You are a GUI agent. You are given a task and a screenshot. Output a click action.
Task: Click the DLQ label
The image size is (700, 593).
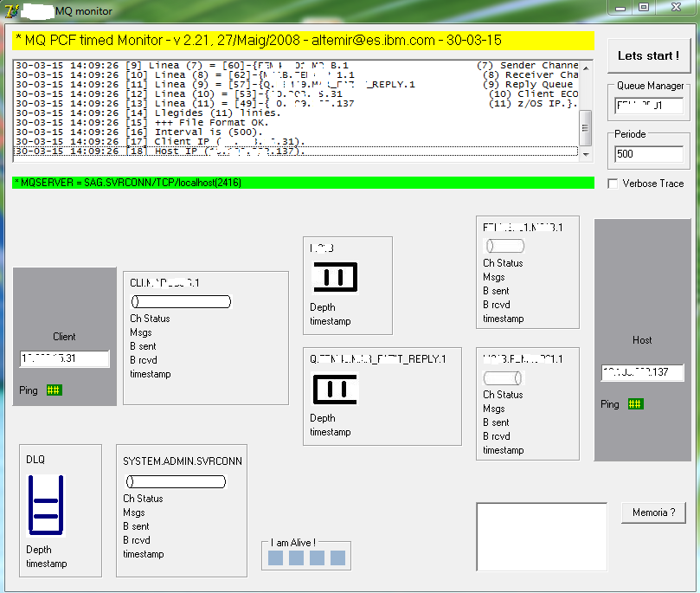pyautogui.click(x=35, y=460)
